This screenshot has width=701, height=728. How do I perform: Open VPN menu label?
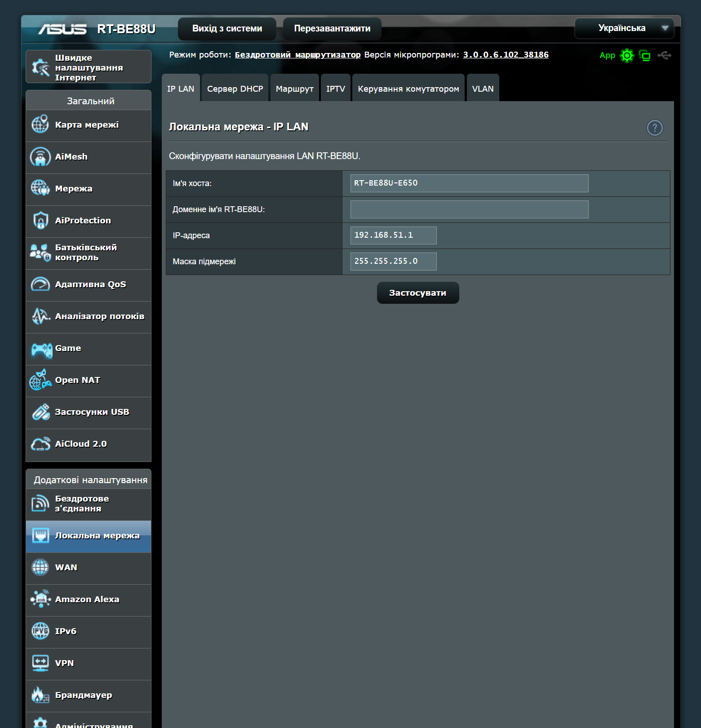64,663
